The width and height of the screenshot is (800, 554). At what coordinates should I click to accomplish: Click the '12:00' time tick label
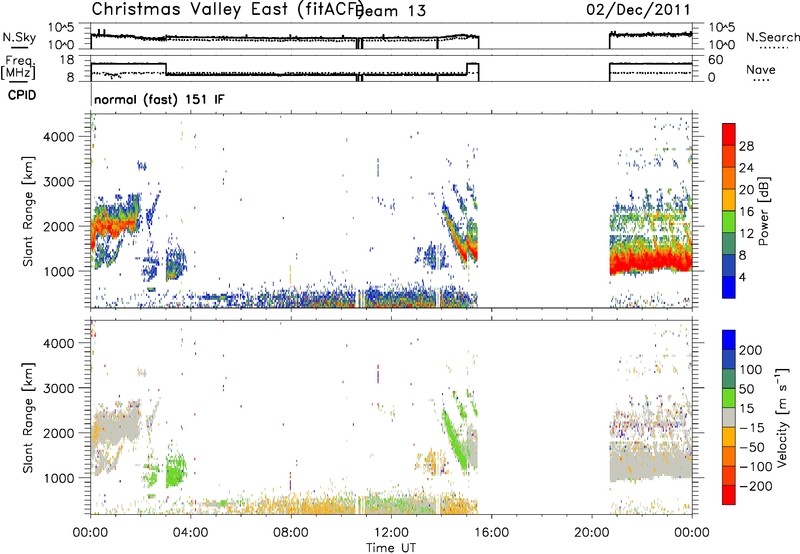pos(391,533)
